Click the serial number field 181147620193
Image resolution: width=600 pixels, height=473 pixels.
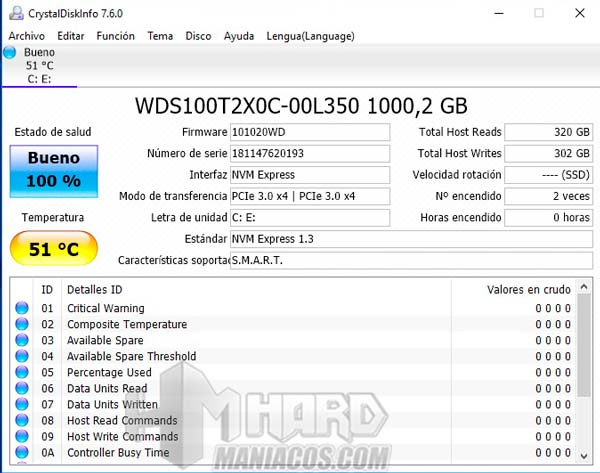310,153
